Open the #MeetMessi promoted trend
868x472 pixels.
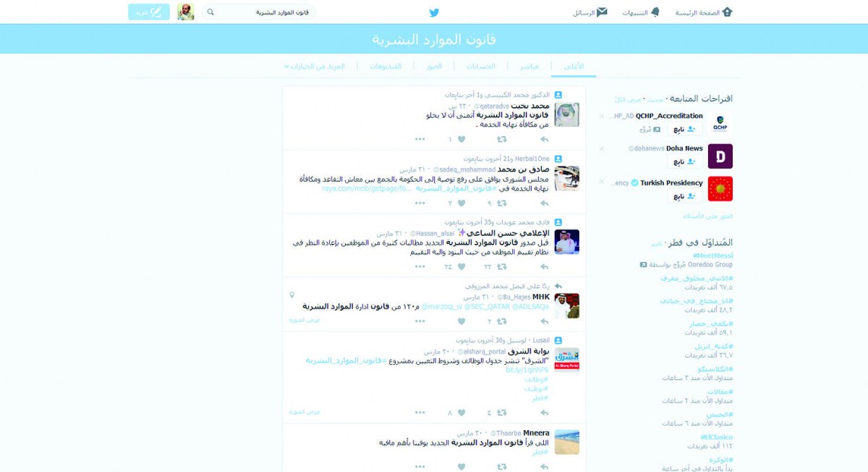click(712, 256)
